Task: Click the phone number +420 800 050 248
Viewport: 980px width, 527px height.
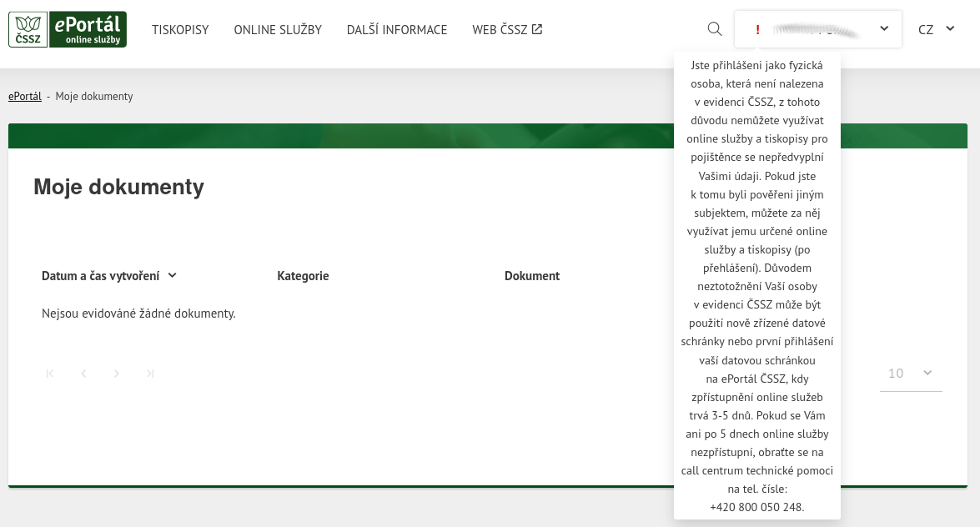Action: 756,507
